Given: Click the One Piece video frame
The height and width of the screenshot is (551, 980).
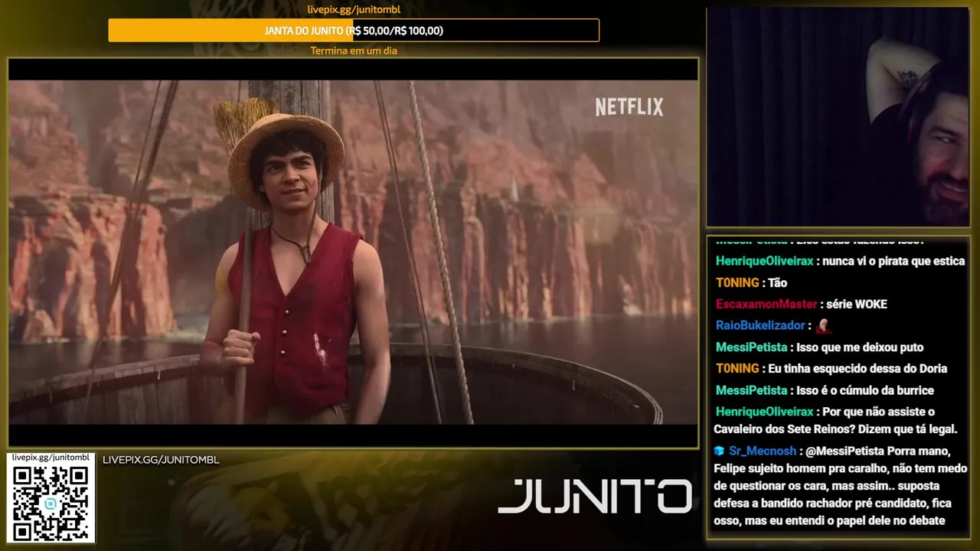Looking at the screenshot, I should coord(353,252).
